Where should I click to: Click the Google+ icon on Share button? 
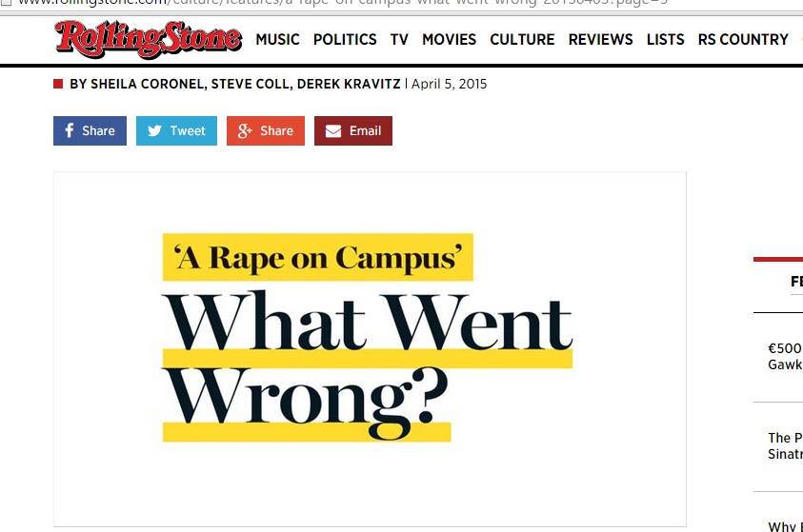(x=244, y=131)
